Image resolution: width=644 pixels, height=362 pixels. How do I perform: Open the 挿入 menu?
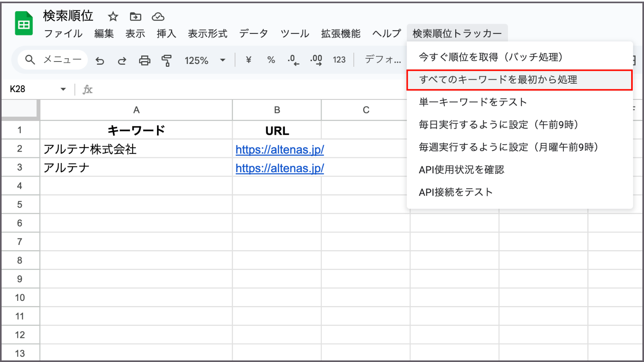tap(166, 33)
